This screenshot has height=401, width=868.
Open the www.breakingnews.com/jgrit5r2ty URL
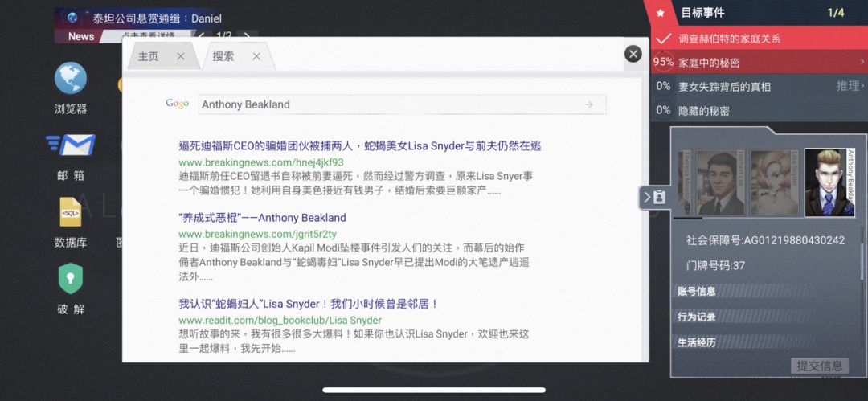[257, 234]
